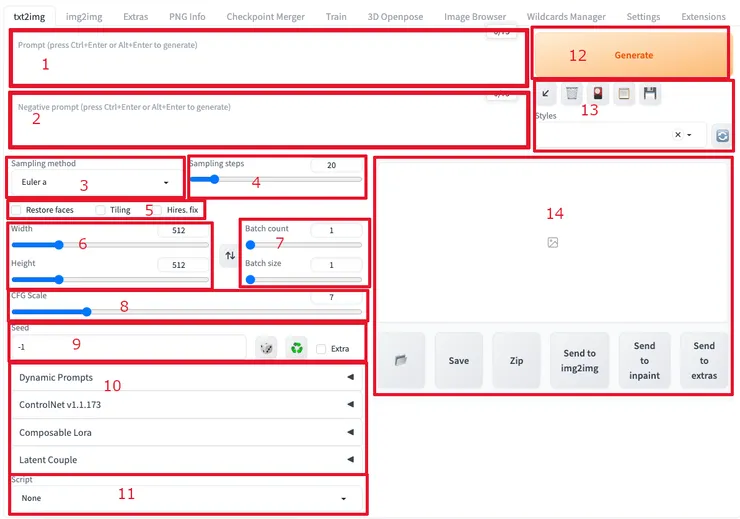Open the Sampling method dropdown
The width and height of the screenshot is (740, 519).
(95, 182)
